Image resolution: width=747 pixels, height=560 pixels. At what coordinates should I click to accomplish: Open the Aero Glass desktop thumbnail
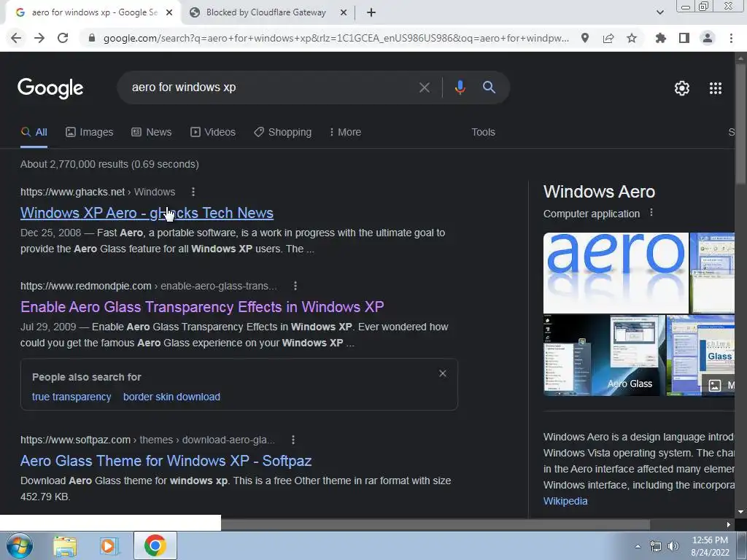(604, 355)
